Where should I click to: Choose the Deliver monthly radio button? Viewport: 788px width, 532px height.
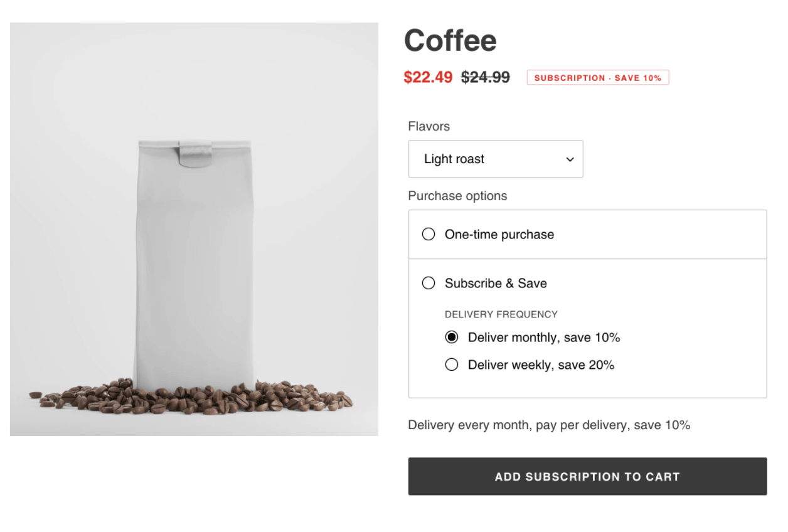click(x=452, y=338)
